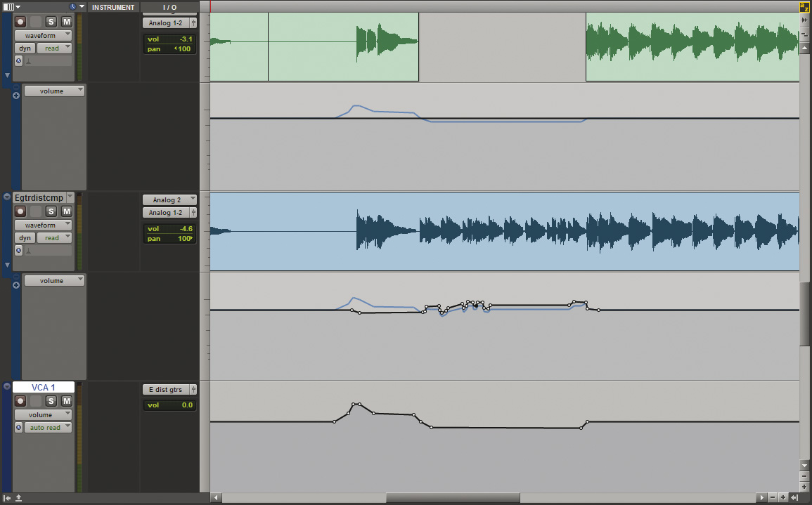Record-enable the top green guitar track

(20, 22)
